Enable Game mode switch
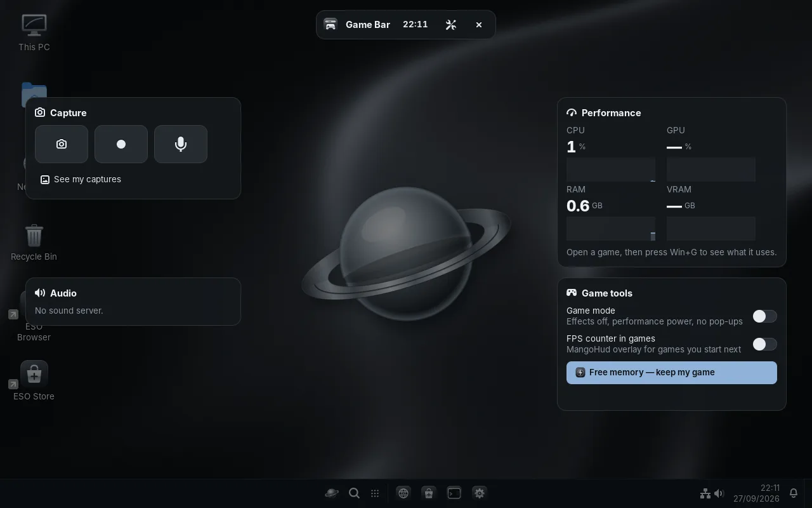 click(764, 316)
